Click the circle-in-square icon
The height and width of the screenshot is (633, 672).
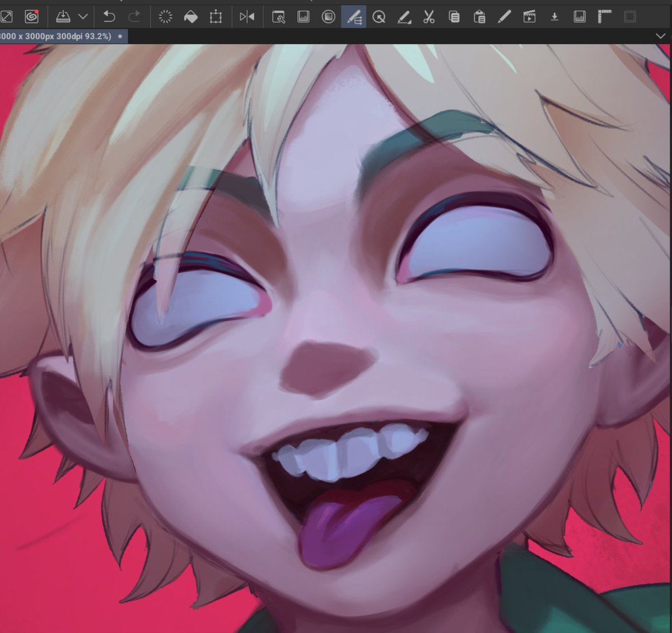click(329, 17)
